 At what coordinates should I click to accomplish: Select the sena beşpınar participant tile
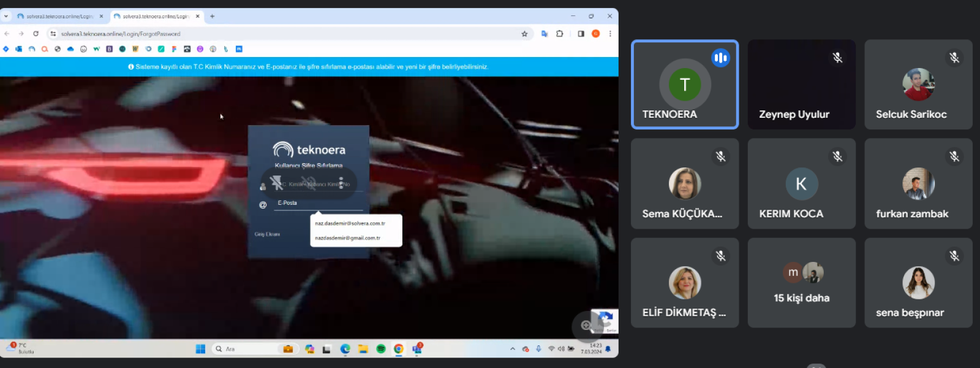pyautogui.click(x=918, y=283)
